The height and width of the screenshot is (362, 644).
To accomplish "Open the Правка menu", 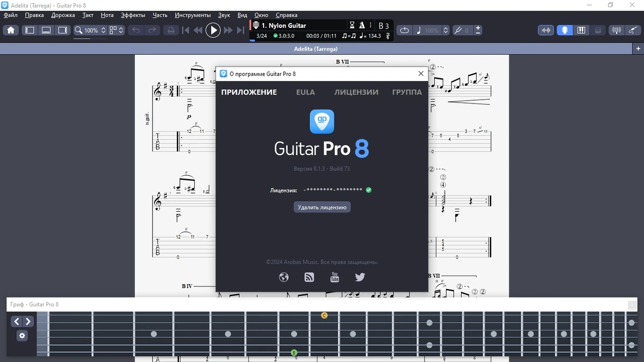I will pyautogui.click(x=34, y=15).
